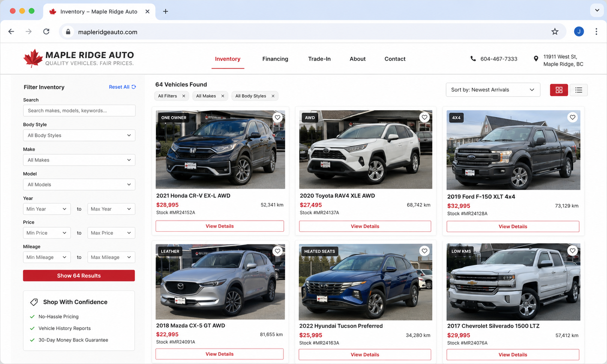Remove the All Filters chip

[x=184, y=96]
